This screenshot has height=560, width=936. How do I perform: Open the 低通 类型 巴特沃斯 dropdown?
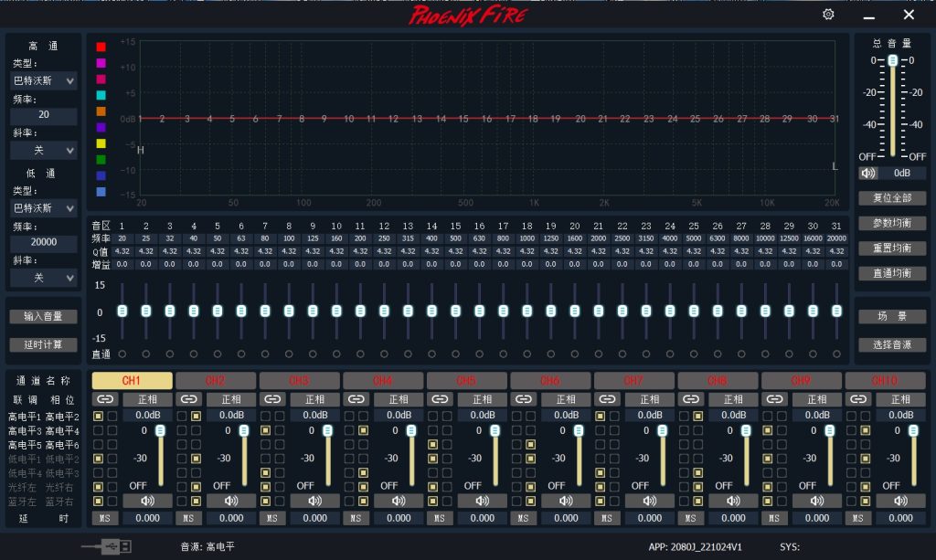[x=44, y=208]
